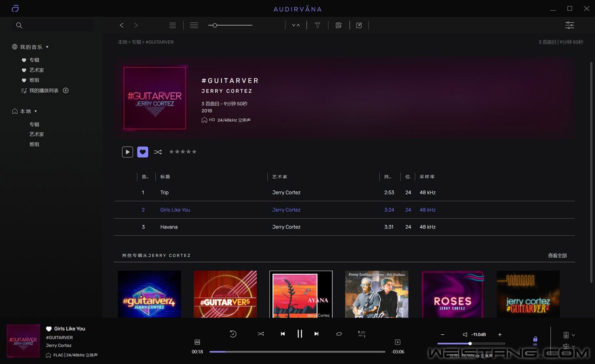Toggle the album favorite heart button

143,152
